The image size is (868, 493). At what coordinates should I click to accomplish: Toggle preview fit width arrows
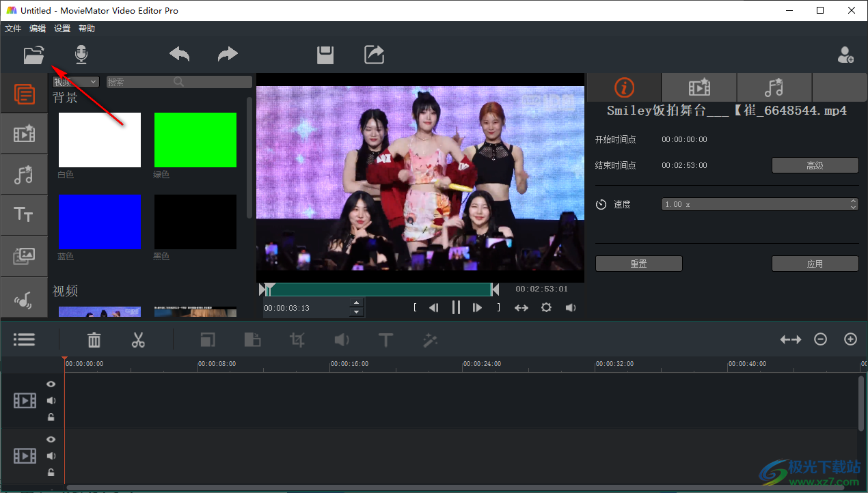(521, 308)
